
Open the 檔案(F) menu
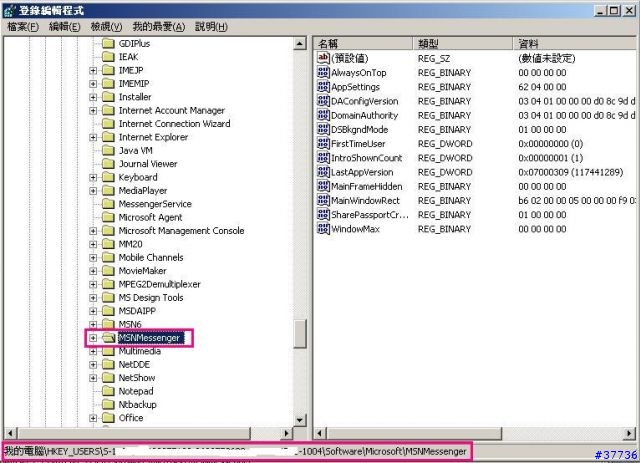pos(23,27)
